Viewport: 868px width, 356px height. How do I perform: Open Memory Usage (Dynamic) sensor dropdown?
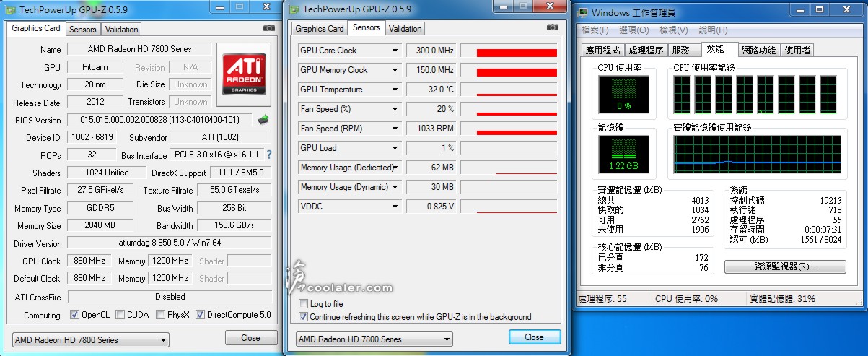pos(395,187)
